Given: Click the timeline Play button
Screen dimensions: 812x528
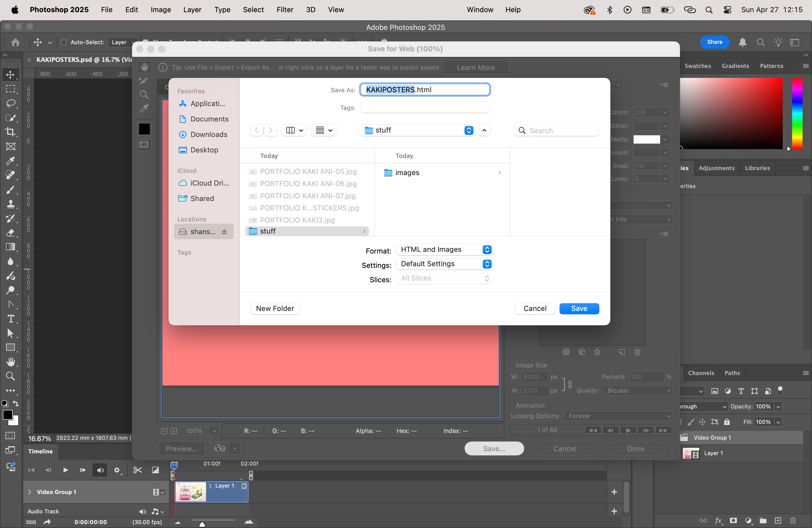Looking at the screenshot, I should click(65, 470).
